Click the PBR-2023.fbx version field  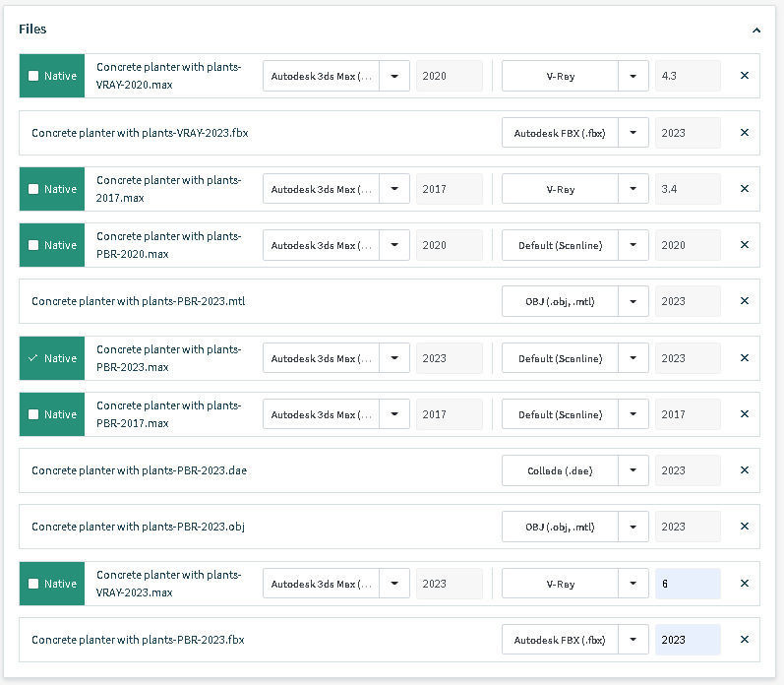pos(688,640)
